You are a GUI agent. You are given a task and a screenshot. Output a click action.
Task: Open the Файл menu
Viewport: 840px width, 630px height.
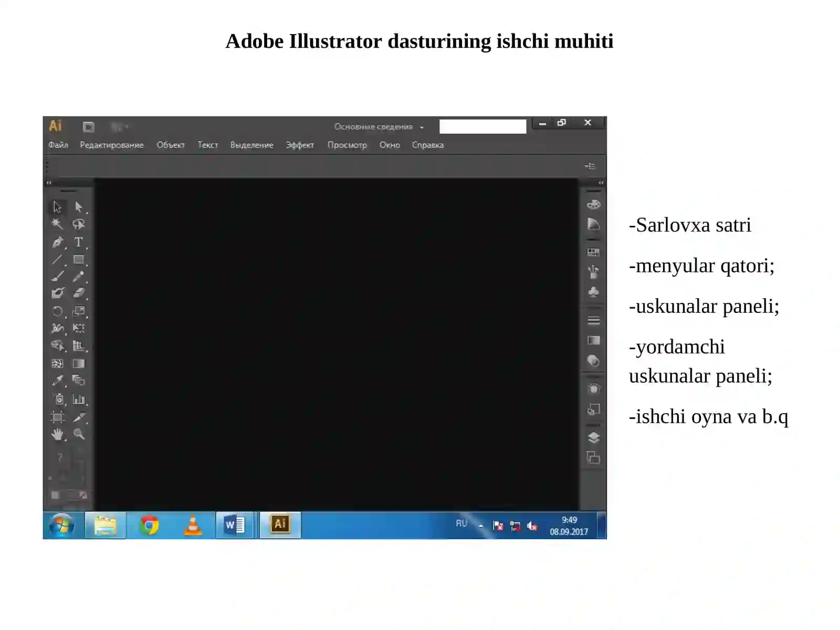tap(58, 145)
